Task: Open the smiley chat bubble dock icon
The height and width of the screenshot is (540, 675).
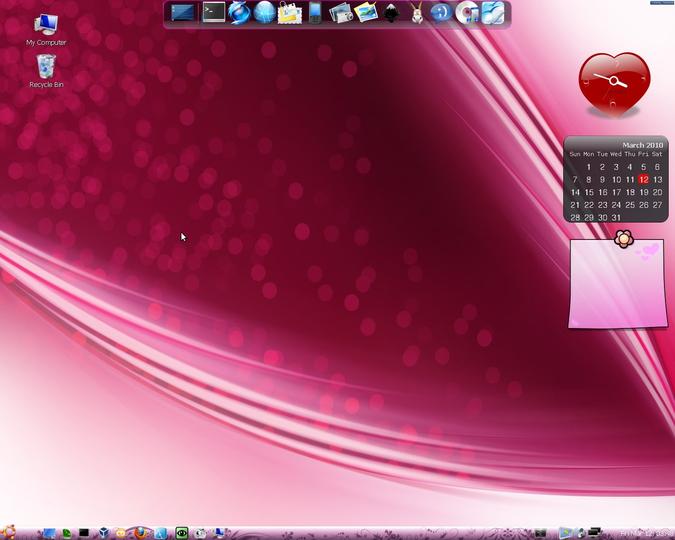Action: coord(441,12)
